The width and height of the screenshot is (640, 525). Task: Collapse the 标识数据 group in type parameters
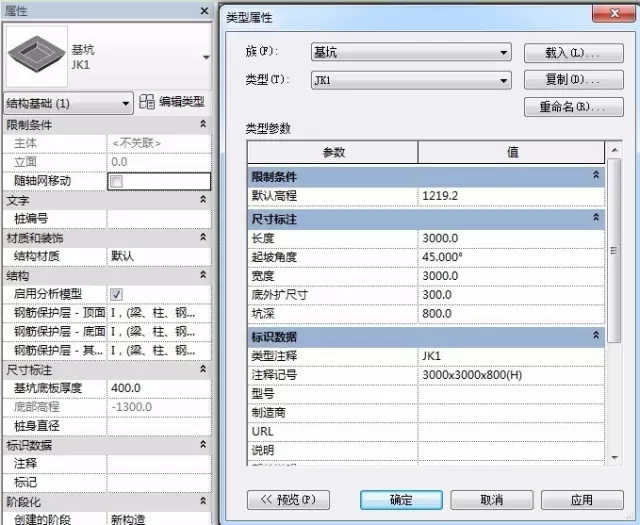point(596,336)
